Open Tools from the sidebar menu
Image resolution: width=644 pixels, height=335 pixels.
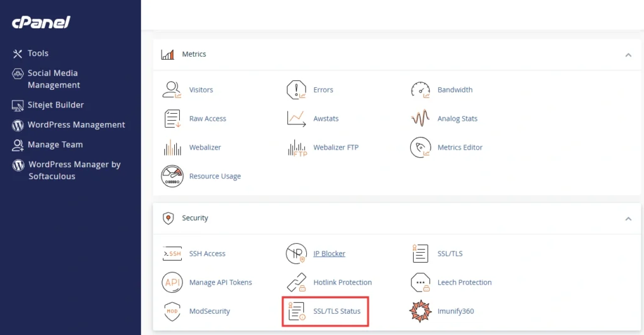[38, 53]
